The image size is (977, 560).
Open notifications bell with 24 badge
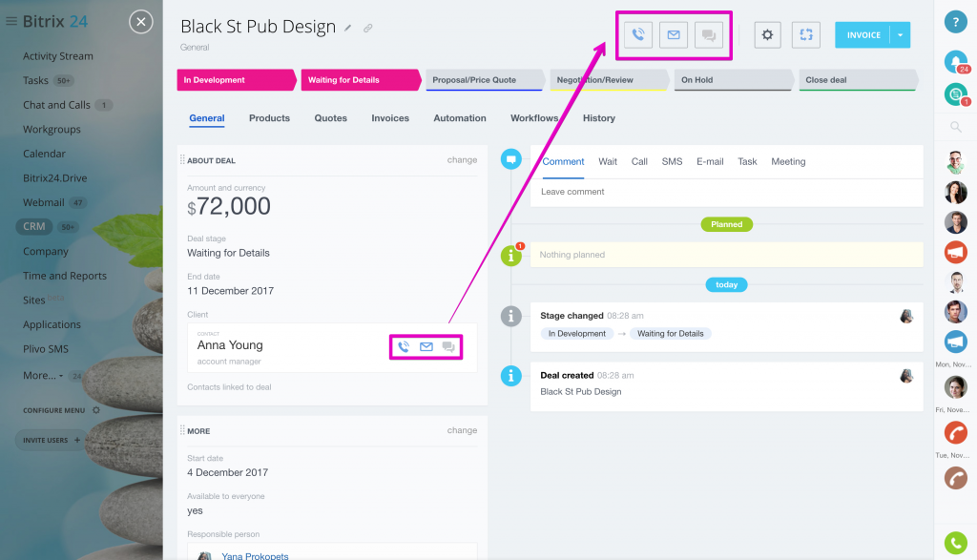click(954, 61)
